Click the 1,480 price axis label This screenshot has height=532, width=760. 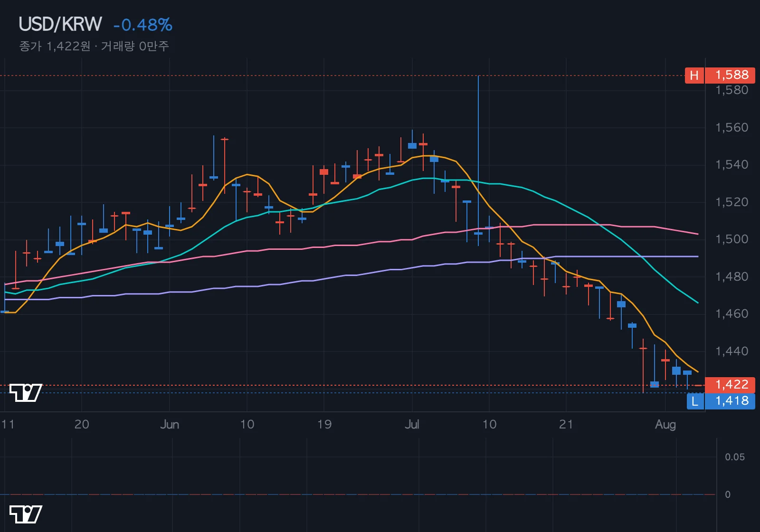[x=731, y=276]
